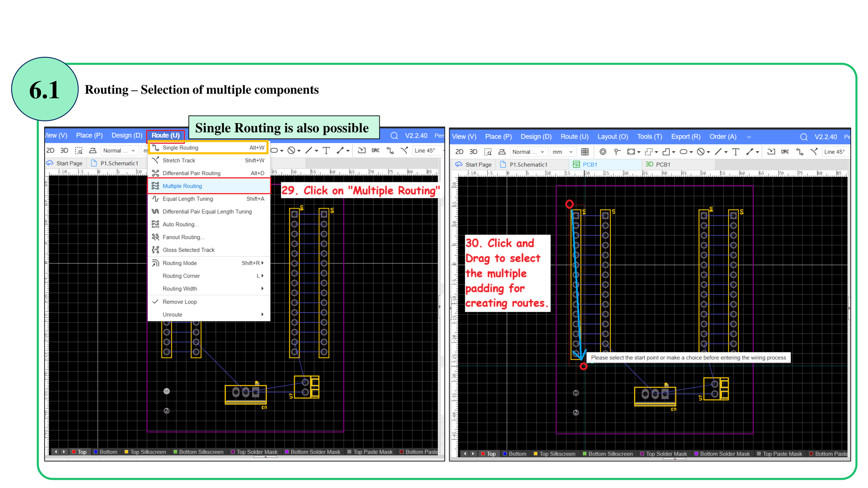The height and width of the screenshot is (488, 868).
Task: Click zoom-to-selection icon in right window toolbar
Action: click(x=488, y=152)
